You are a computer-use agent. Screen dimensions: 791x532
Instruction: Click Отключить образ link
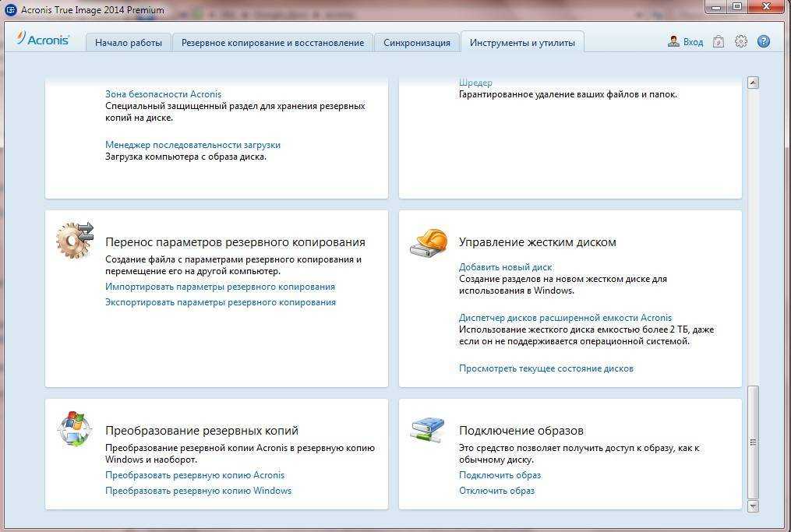click(x=497, y=491)
